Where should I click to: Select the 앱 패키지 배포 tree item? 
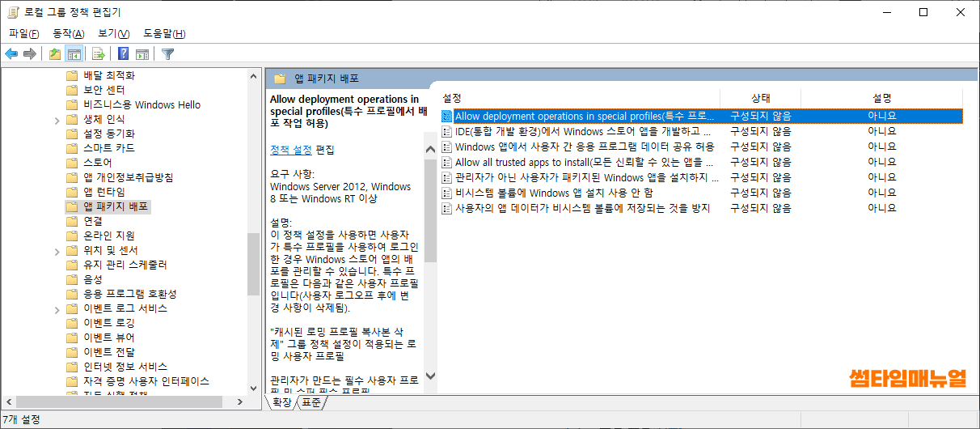coord(116,206)
